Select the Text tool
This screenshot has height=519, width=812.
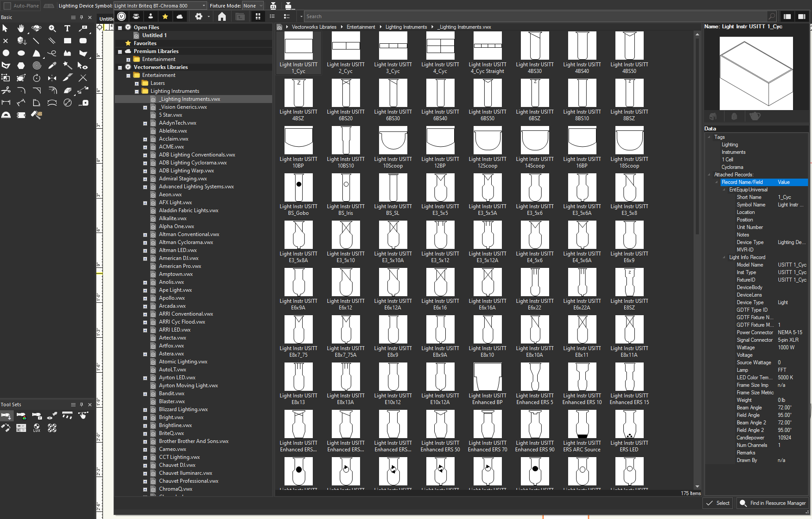pos(67,28)
